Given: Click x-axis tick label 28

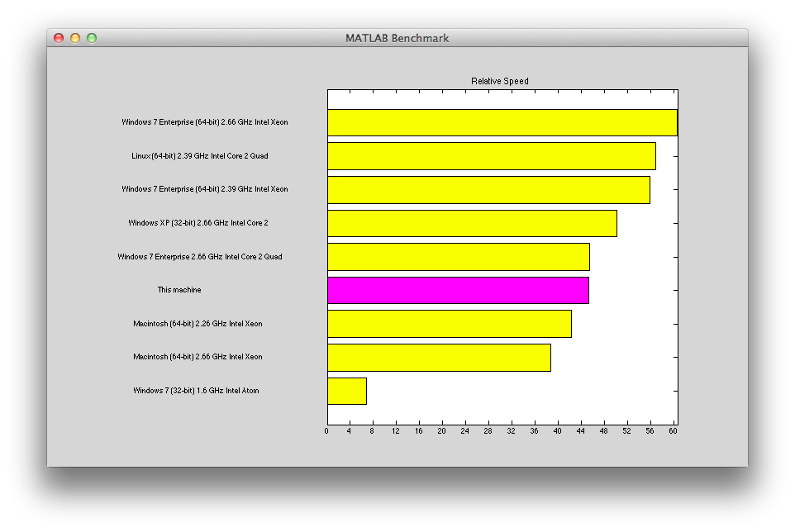Looking at the screenshot, I should coord(488,431).
